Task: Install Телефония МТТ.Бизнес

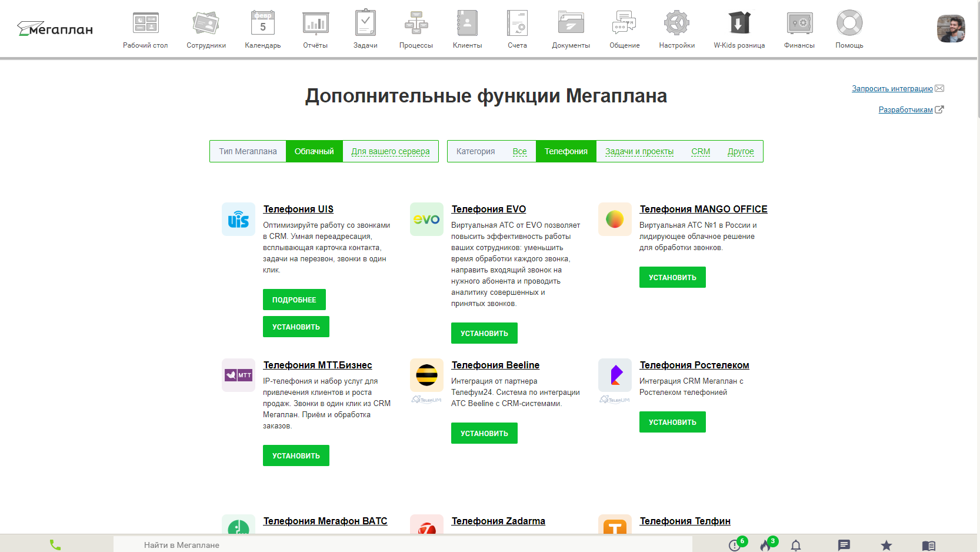Action: point(296,455)
